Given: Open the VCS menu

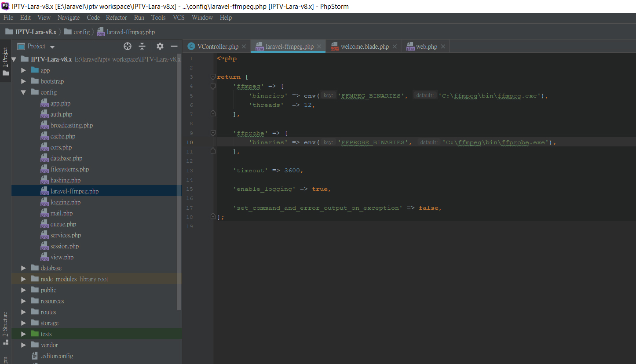Looking at the screenshot, I should click(179, 18).
